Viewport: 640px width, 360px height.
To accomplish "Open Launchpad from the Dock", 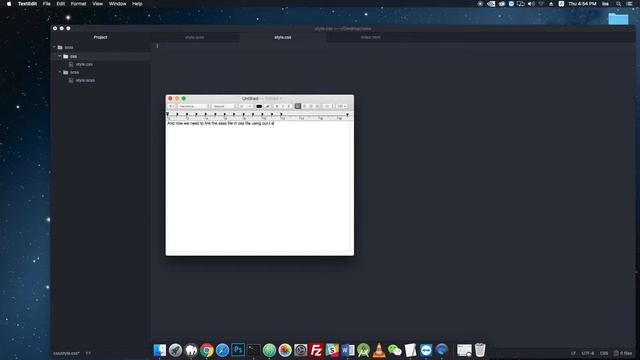I will click(x=176, y=350).
